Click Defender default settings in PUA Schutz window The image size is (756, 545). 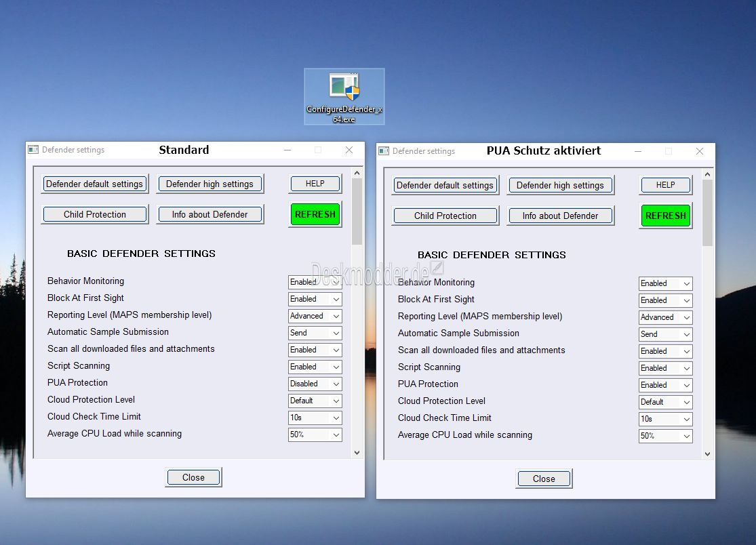click(x=445, y=186)
